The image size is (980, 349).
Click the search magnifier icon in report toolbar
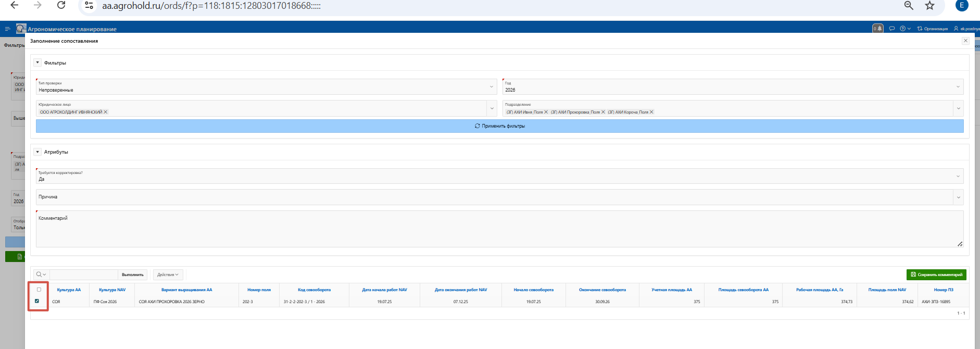(x=40, y=275)
